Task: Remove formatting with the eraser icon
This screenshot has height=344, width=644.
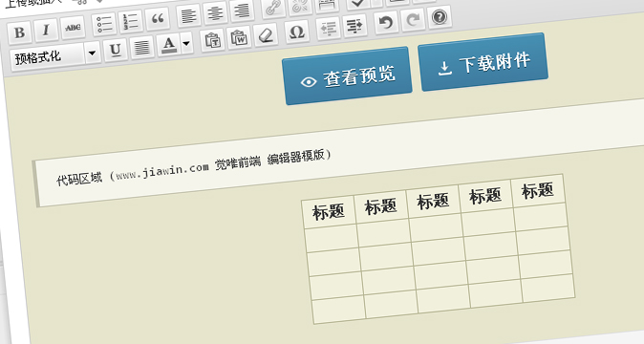Action: [x=267, y=35]
